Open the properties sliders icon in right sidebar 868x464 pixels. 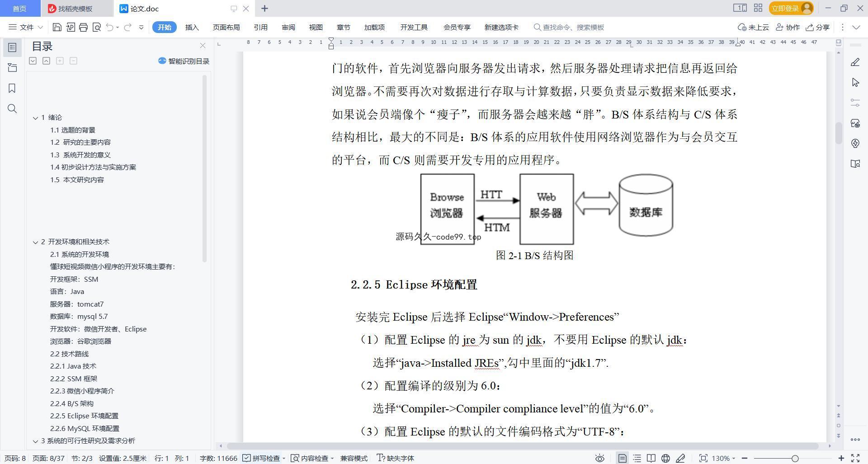855,103
